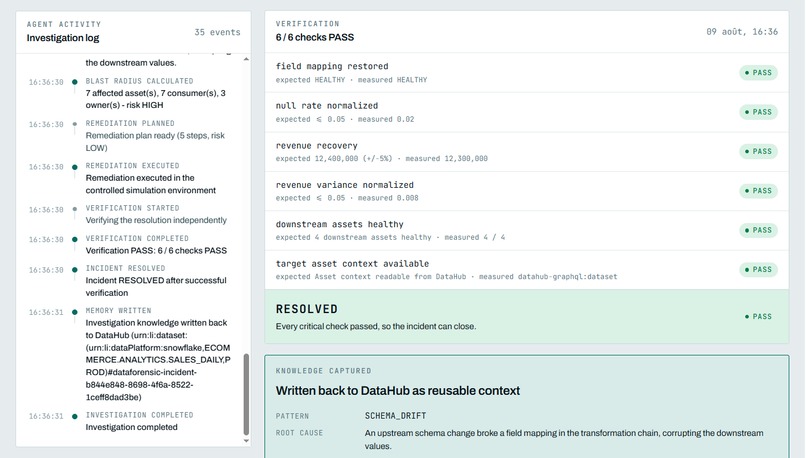
Task: Select the '09 août, 16:36' timestamp
Action: [x=742, y=32]
